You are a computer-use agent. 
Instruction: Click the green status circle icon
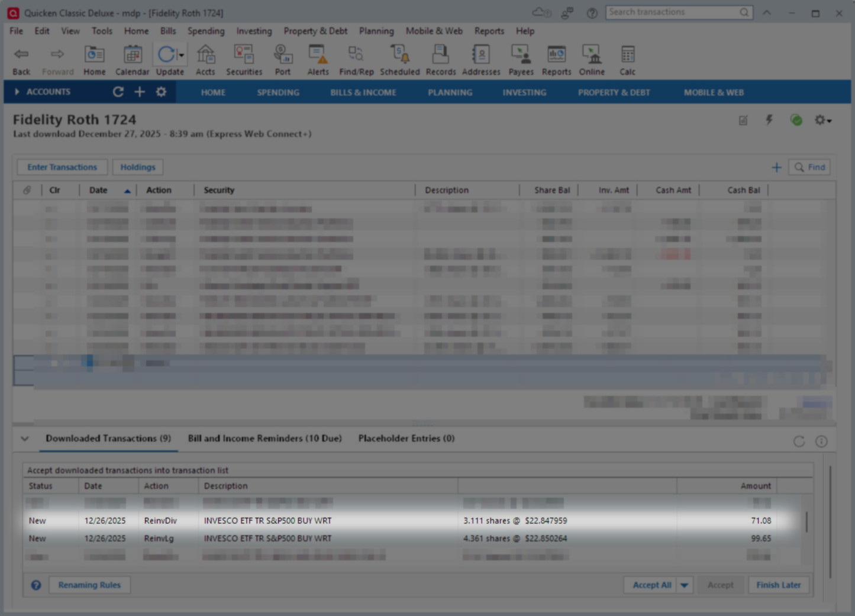[x=796, y=120]
